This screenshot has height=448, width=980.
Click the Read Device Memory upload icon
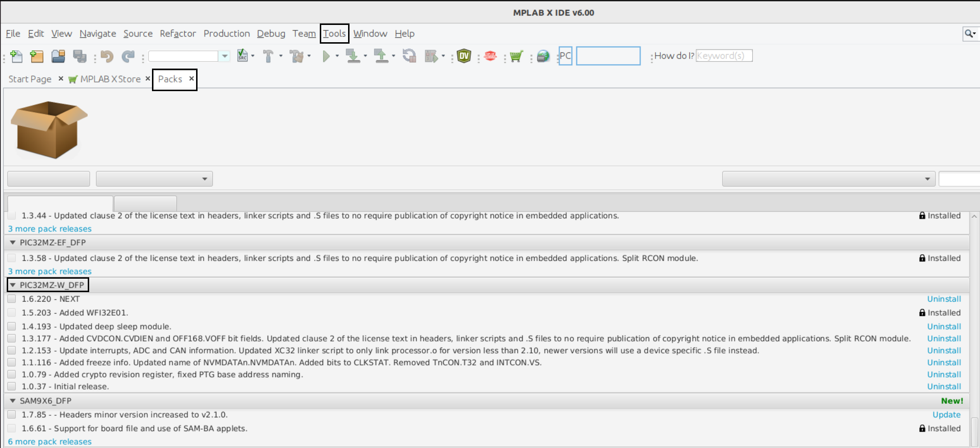click(381, 56)
